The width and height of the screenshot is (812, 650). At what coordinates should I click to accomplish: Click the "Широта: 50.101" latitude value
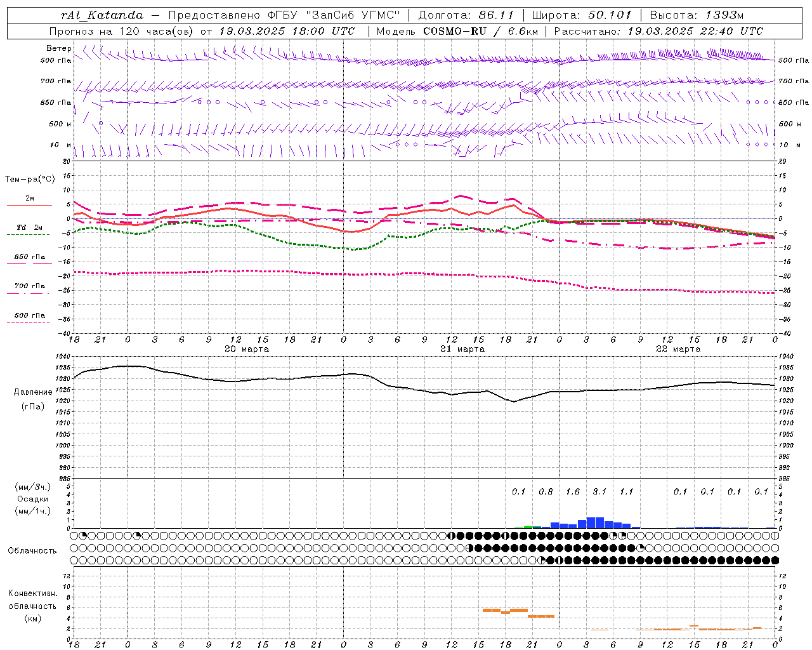[582, 15]
